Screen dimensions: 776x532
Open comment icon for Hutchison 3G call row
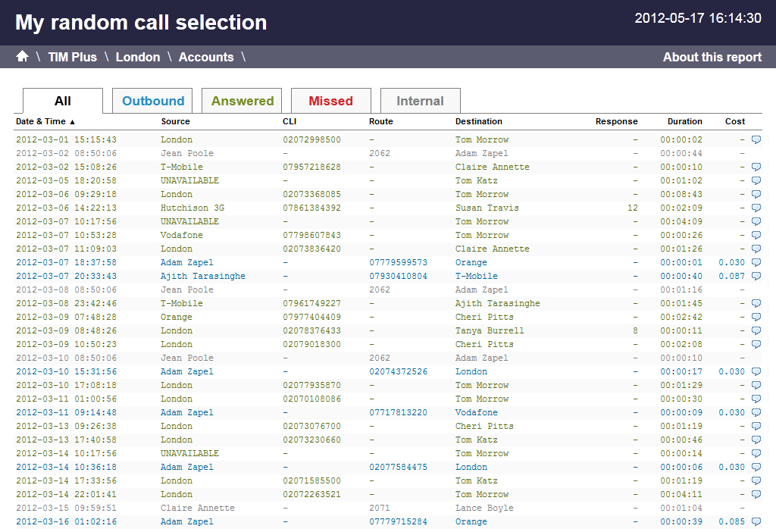tap(756, 208)
